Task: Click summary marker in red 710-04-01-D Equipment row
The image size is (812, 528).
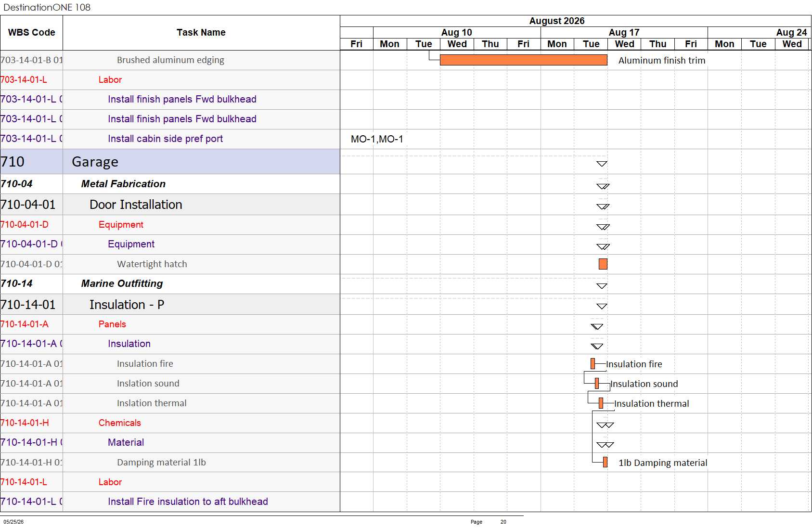Action: (x=603, y=227)
